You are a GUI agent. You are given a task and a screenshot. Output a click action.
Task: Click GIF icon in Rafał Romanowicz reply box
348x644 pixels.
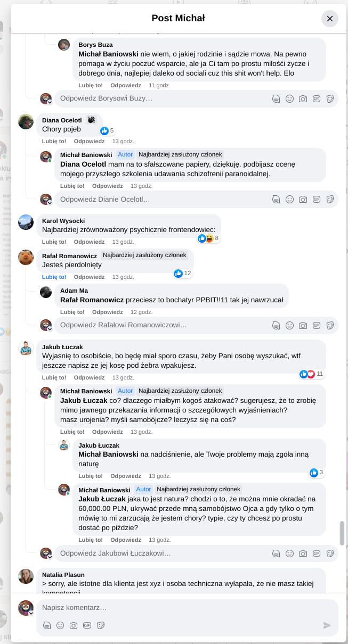[x=317, y=325]
